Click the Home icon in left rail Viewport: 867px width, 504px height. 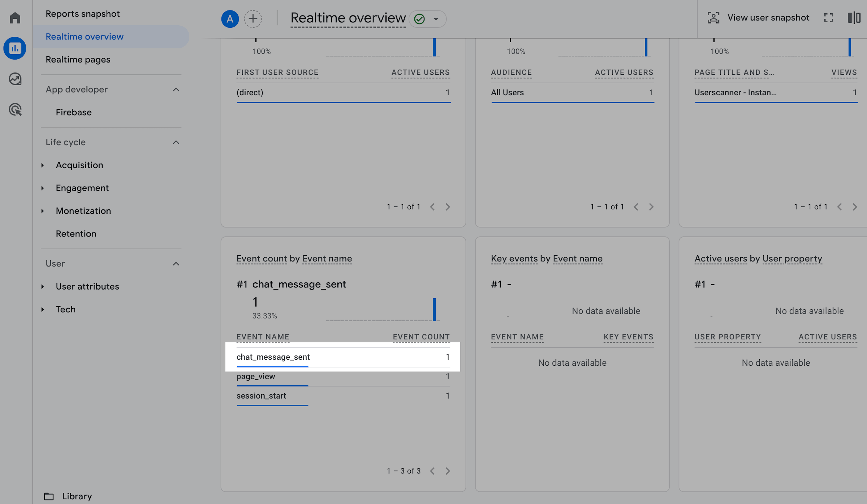(x=15, y=18)
